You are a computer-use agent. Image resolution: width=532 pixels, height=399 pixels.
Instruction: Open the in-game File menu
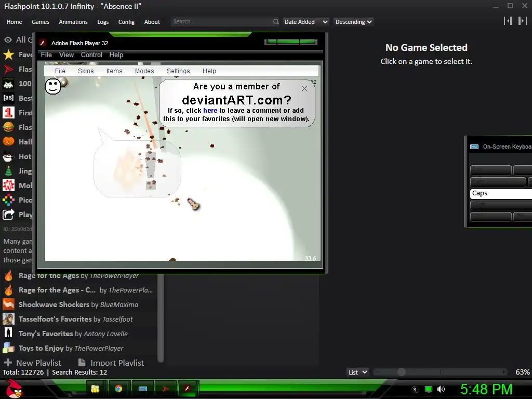click(x=60, y=71)
